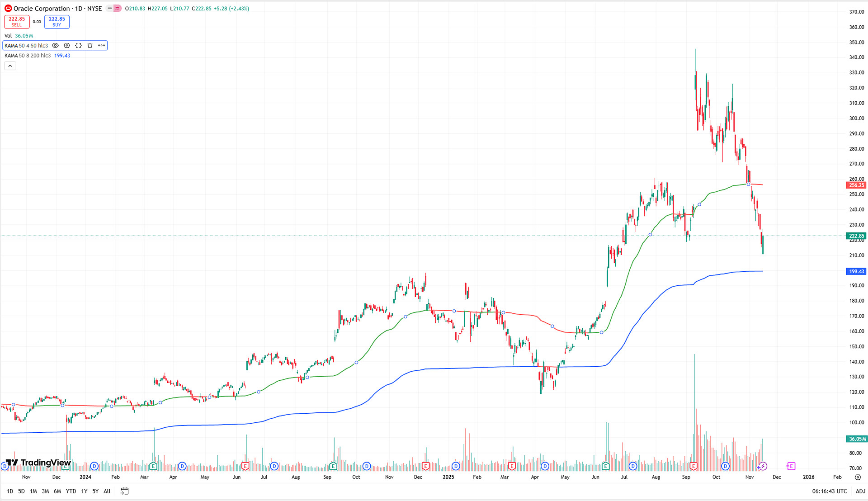This screenshot has width=868, height=501.
Task: Collapse the indicator legend with the chevron
Action: tap(10, 66)
